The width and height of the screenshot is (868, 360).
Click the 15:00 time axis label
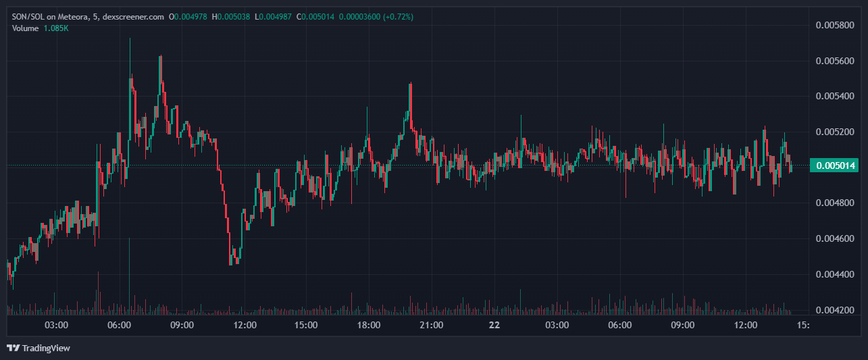306,325
